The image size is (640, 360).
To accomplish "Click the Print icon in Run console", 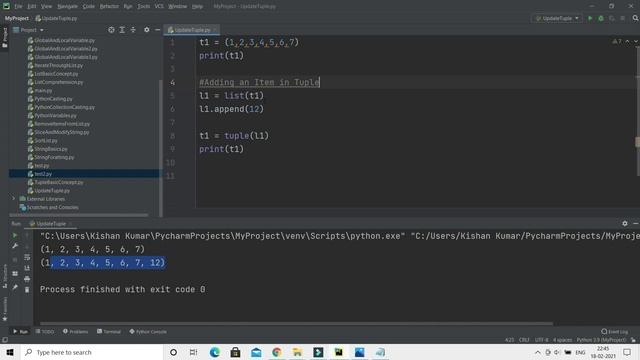I will (x=27, y=279).
